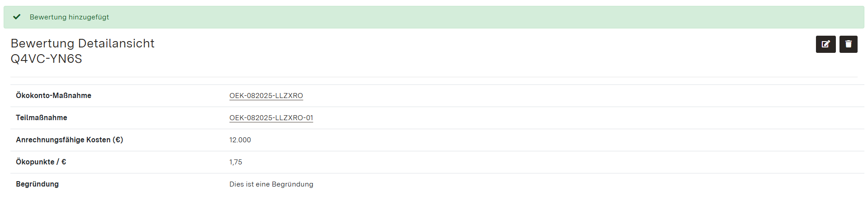Click the "Bewertung hinzugefügt" notification text
This screenshot has height=201, width=868.
point(69,17)
